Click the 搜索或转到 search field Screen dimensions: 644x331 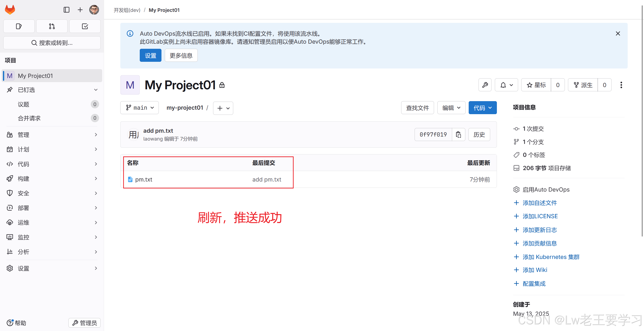coord(52,43)
